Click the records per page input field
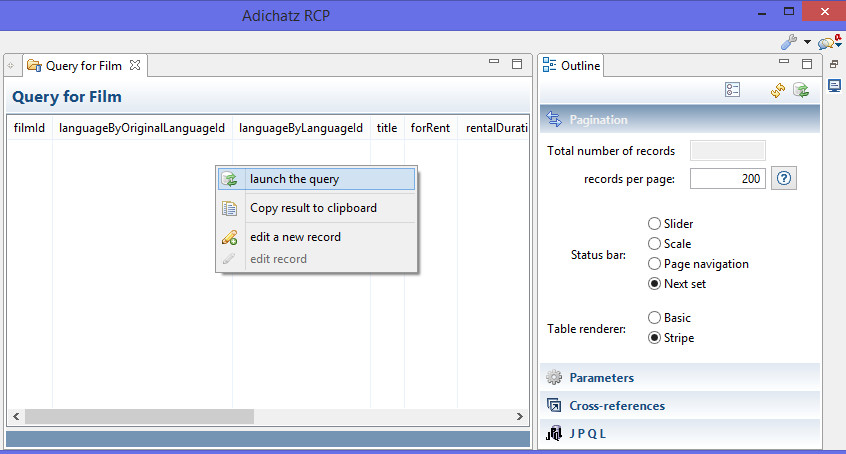 [727, 179]
